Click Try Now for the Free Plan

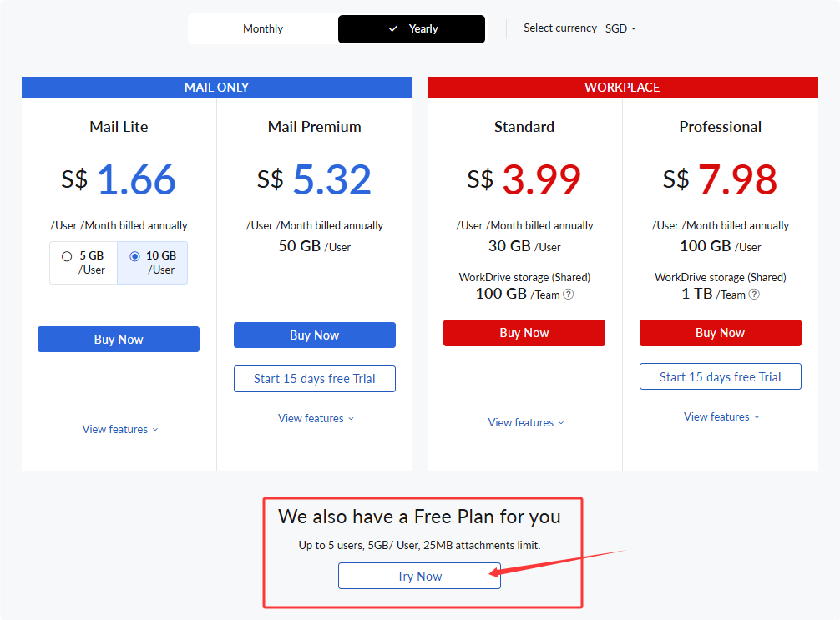coord(419,576)
